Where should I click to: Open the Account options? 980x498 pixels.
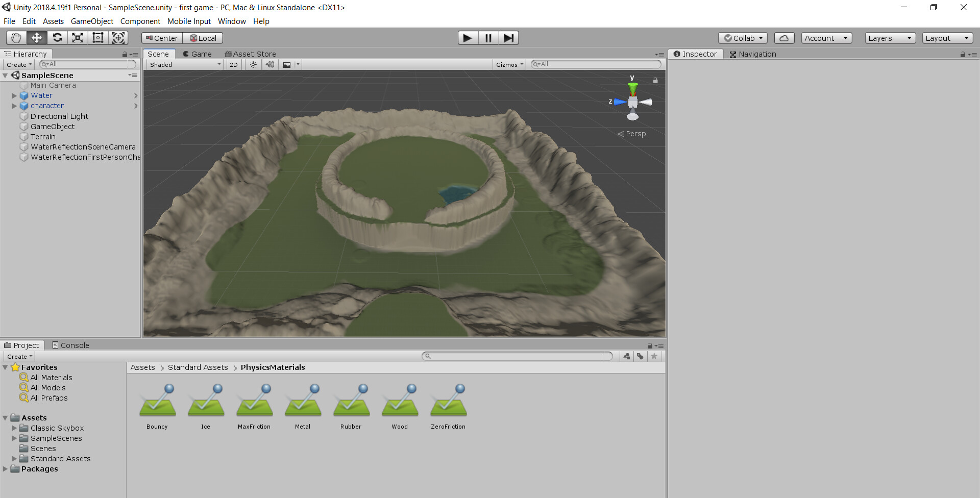[x=826, y=37]
